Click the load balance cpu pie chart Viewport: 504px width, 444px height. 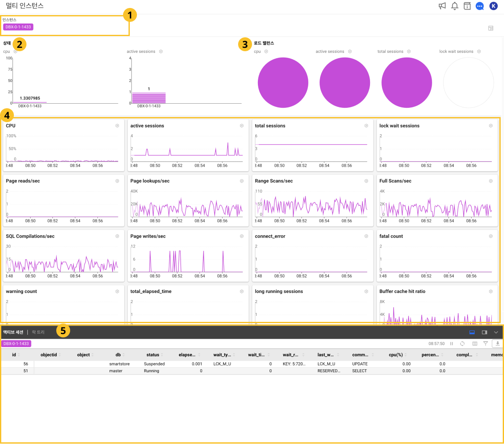(x=283, y=83)
